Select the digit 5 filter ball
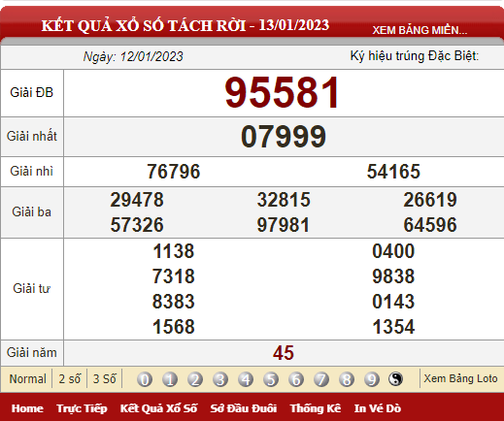 coord(271,379)
